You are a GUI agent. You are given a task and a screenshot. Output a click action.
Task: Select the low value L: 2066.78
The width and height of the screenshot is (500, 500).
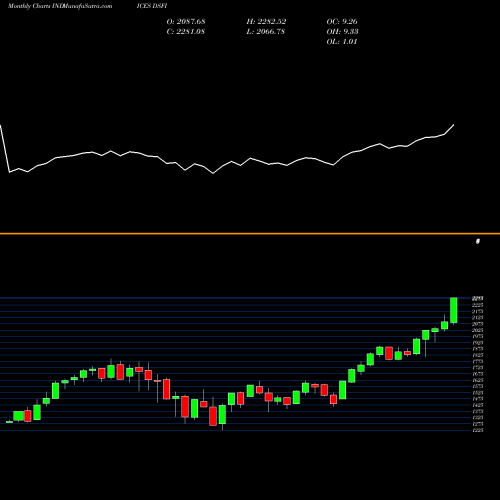(x=266, y=32)
